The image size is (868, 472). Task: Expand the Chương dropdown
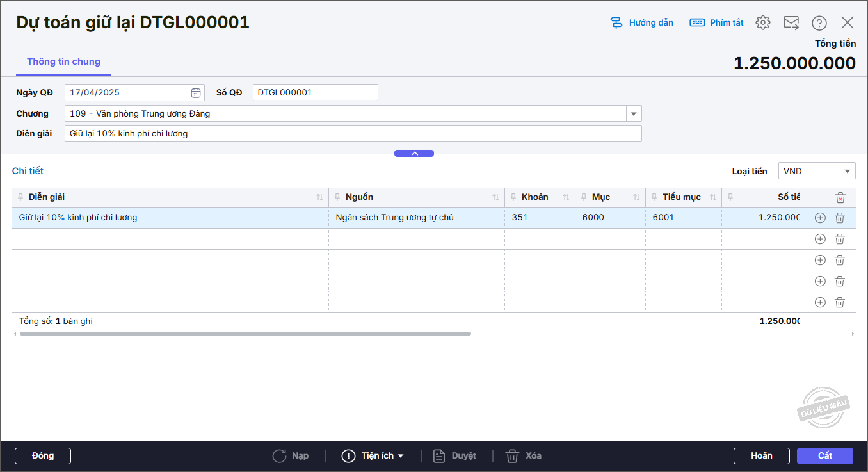(633, 114)
